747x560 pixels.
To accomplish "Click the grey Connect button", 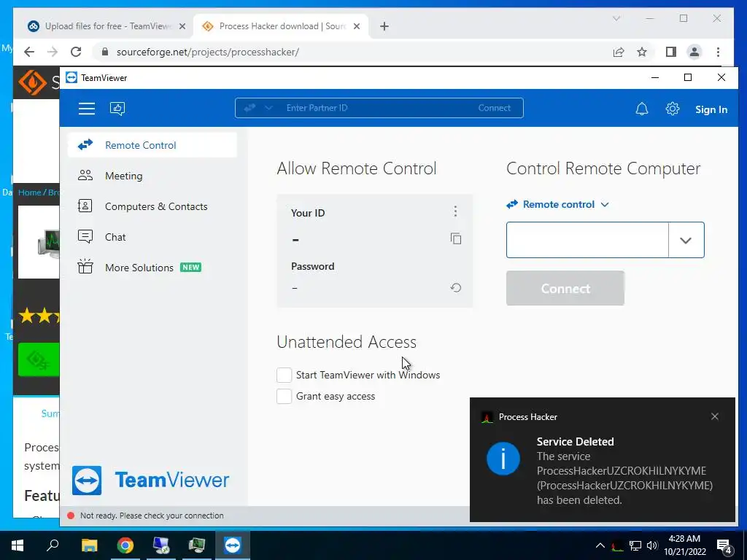I will [565, 288].
